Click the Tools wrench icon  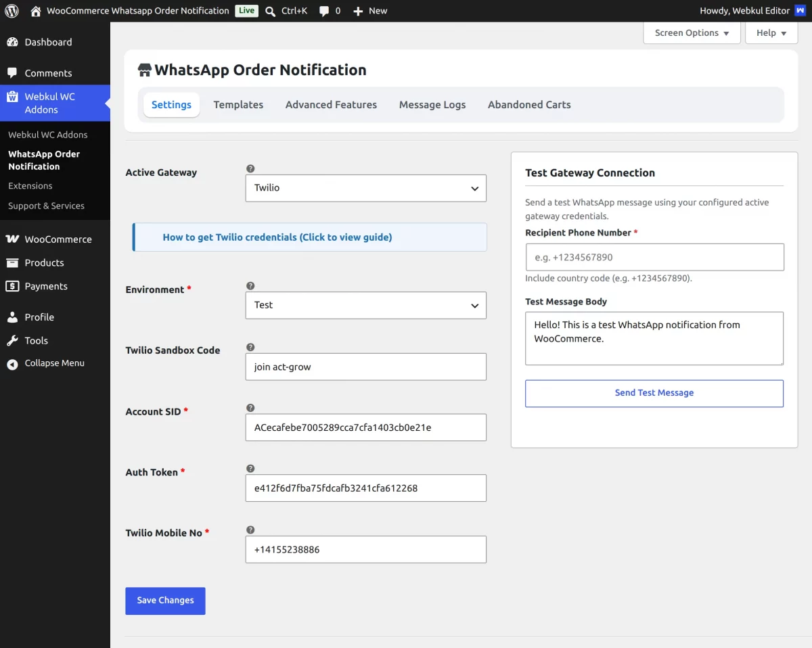[12, 340]
